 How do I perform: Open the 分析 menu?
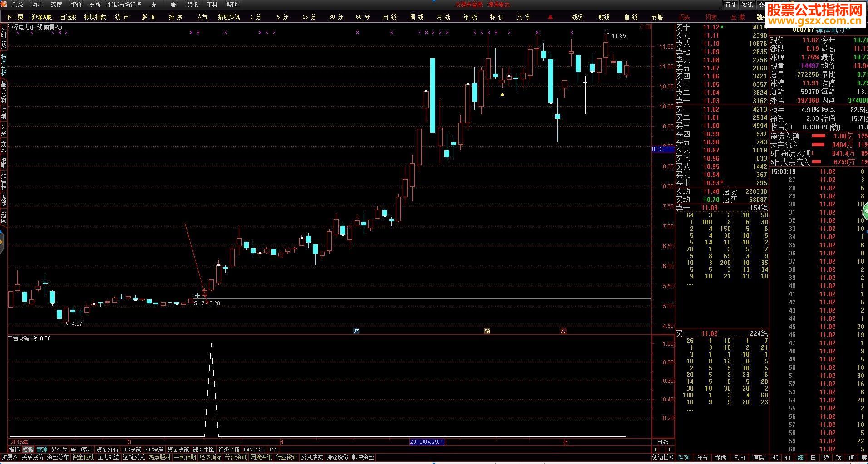tap(96, 5)
